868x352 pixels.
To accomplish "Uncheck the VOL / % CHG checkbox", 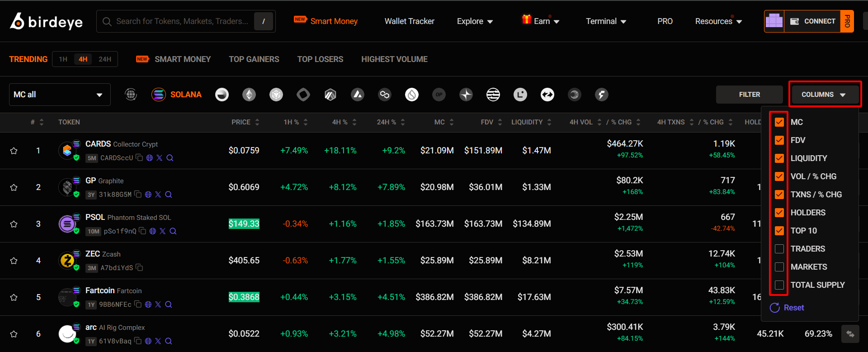I will [x=779, y=176].
